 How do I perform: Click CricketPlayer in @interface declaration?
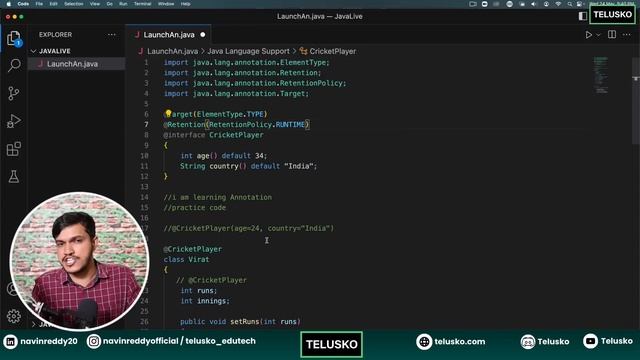pyautogui.click(x=236, y=135)
